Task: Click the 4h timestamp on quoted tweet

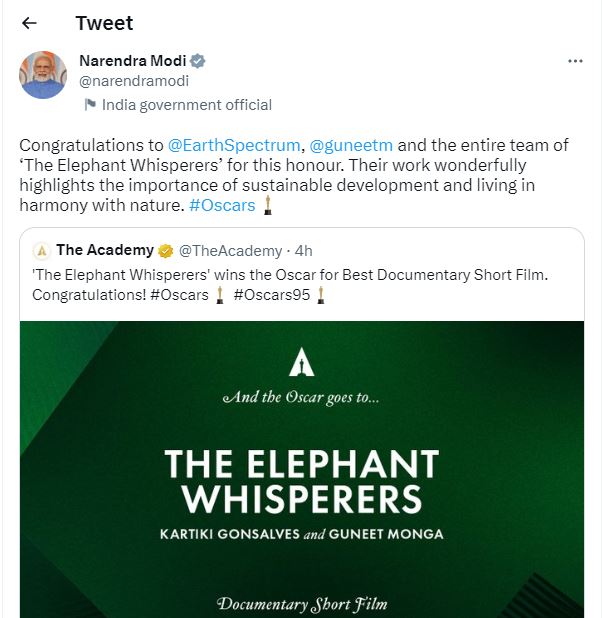Action: point(304,250)
